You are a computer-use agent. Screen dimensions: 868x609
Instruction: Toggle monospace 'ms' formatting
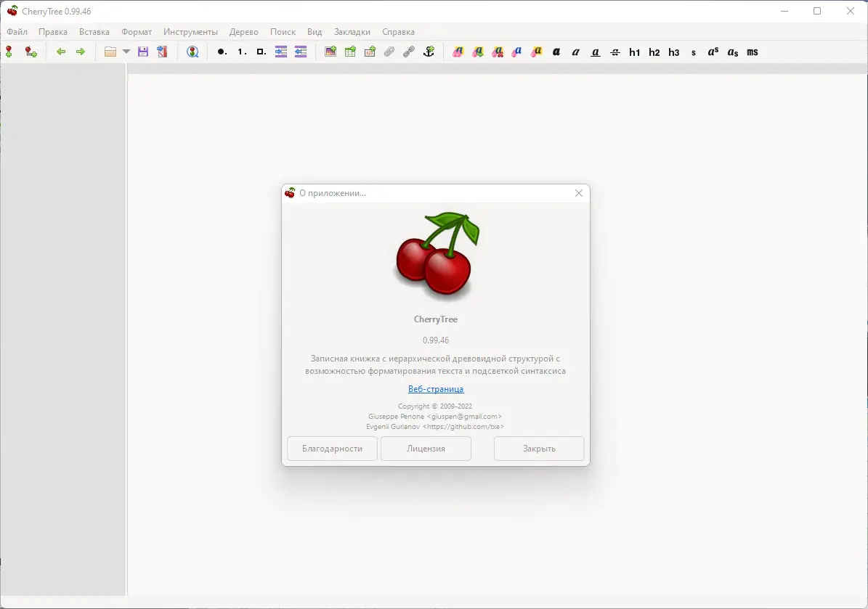pos(753,52)
